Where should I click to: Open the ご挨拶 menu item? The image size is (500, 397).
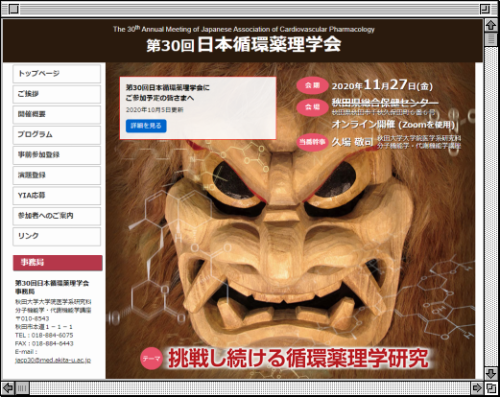click(x=57, y=94)
